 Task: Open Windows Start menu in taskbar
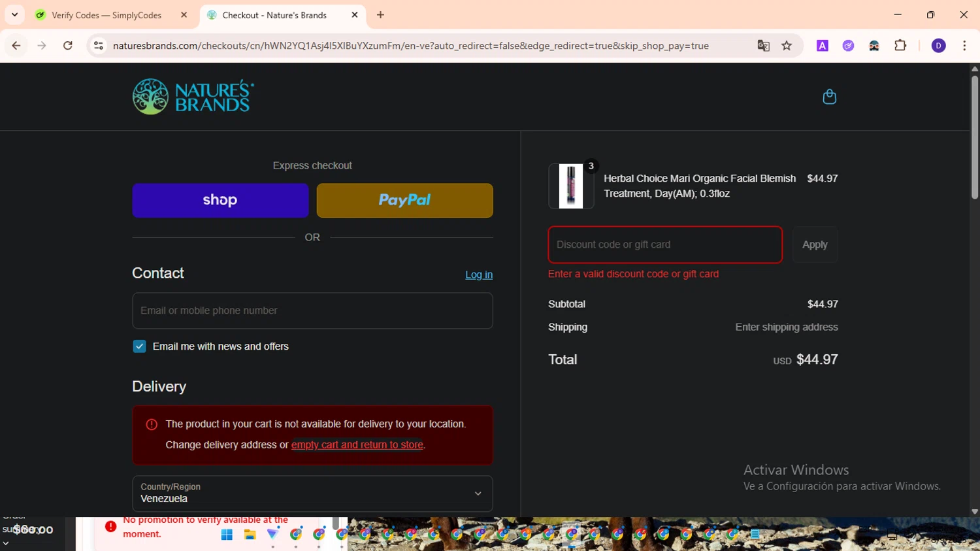(x=227, y=535)
